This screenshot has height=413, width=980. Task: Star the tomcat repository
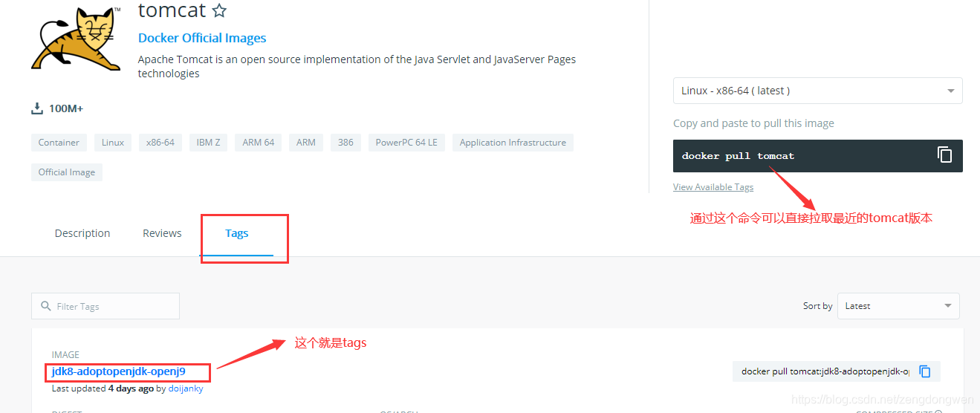click(219, 11)
